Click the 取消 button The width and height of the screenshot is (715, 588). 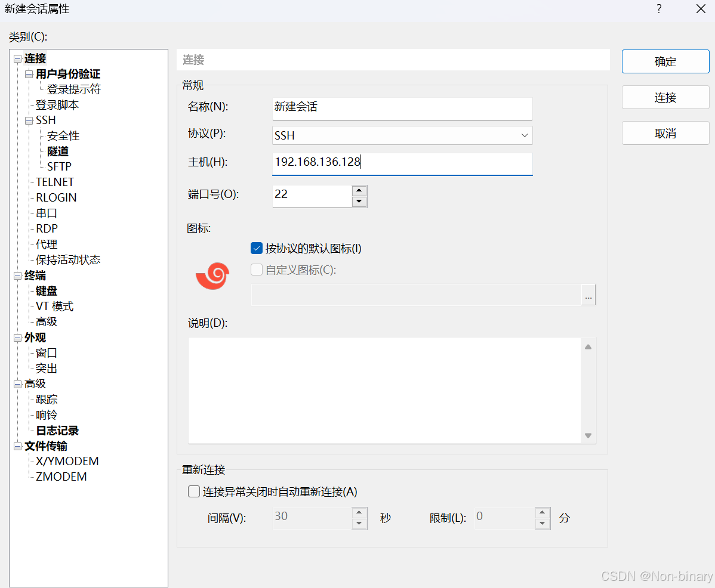point(665,134)
